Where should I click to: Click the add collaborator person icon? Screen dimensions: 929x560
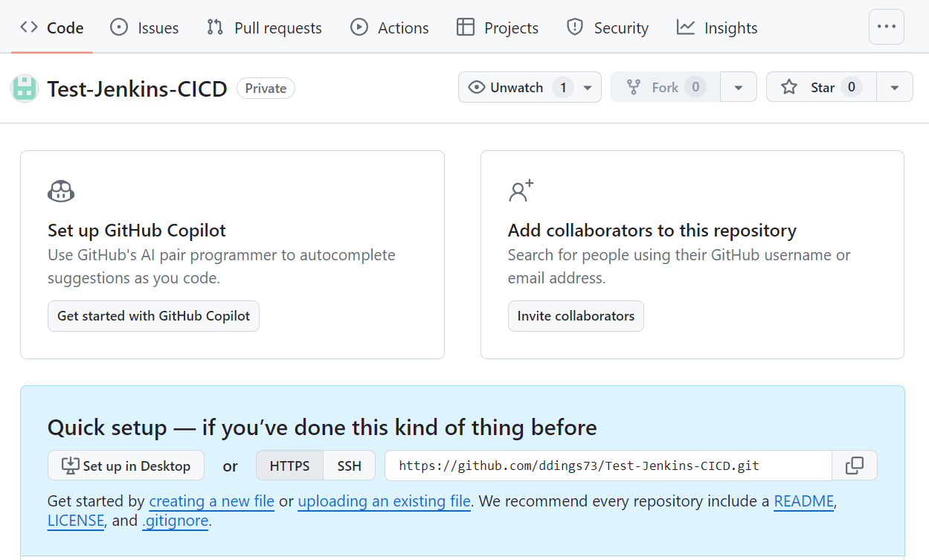pyautogui.click(x=521, y=191)
